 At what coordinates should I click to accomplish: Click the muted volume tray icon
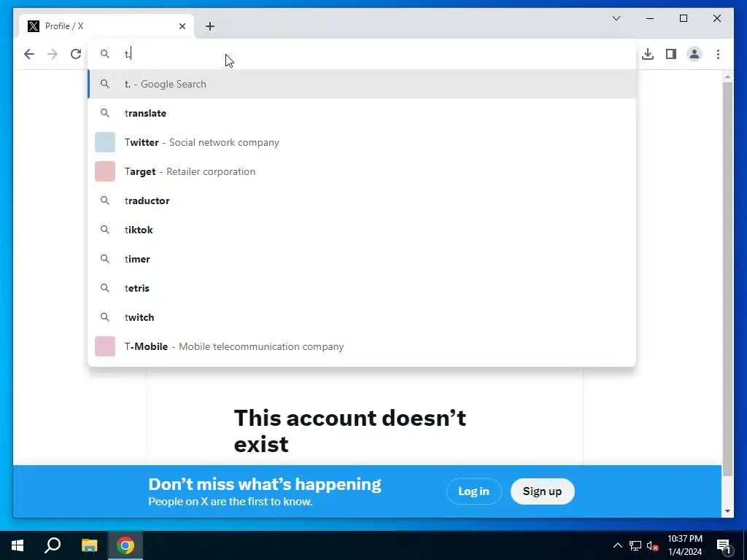(x=652, y=545)
